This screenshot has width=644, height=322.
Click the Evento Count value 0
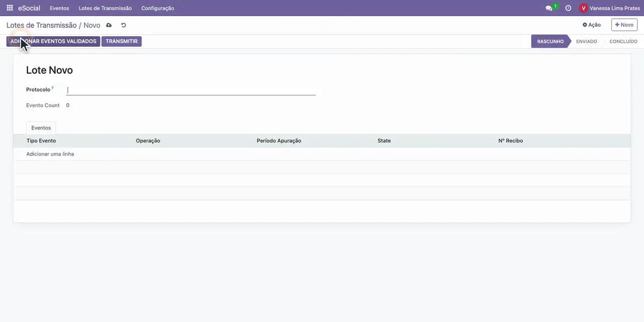(68, 105)
